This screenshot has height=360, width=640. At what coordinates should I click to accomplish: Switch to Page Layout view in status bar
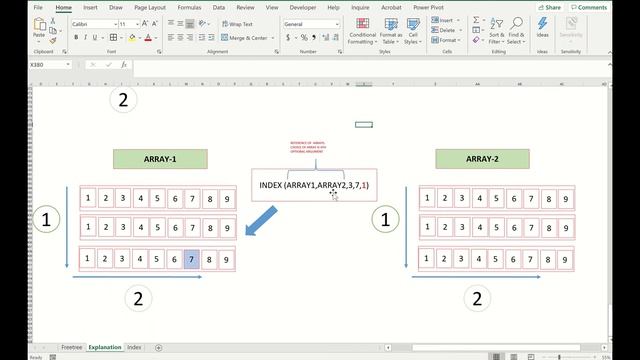click(514, 357)
